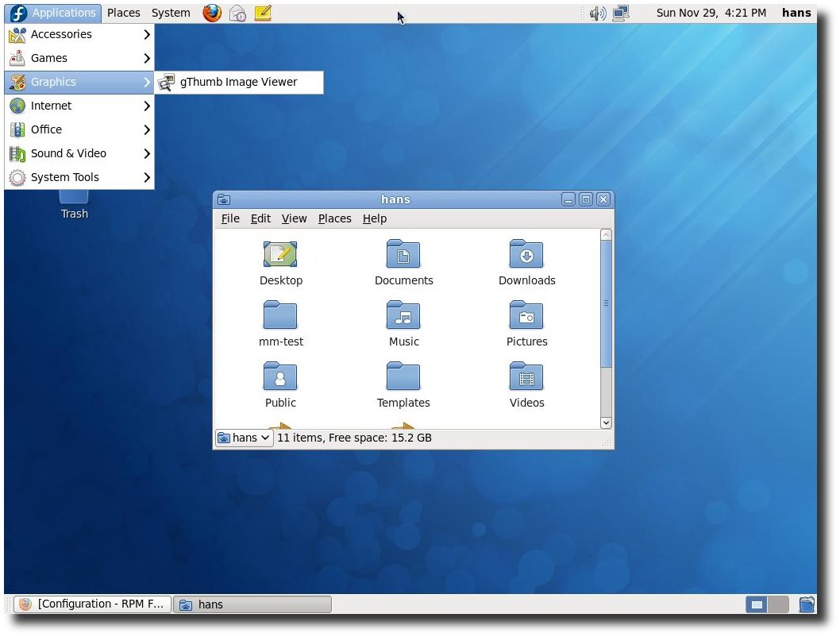Click the network connection icon

(621, 13)
